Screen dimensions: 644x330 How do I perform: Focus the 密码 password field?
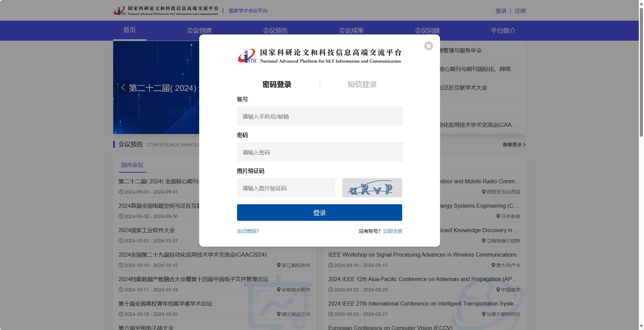[x=320, y=152]
